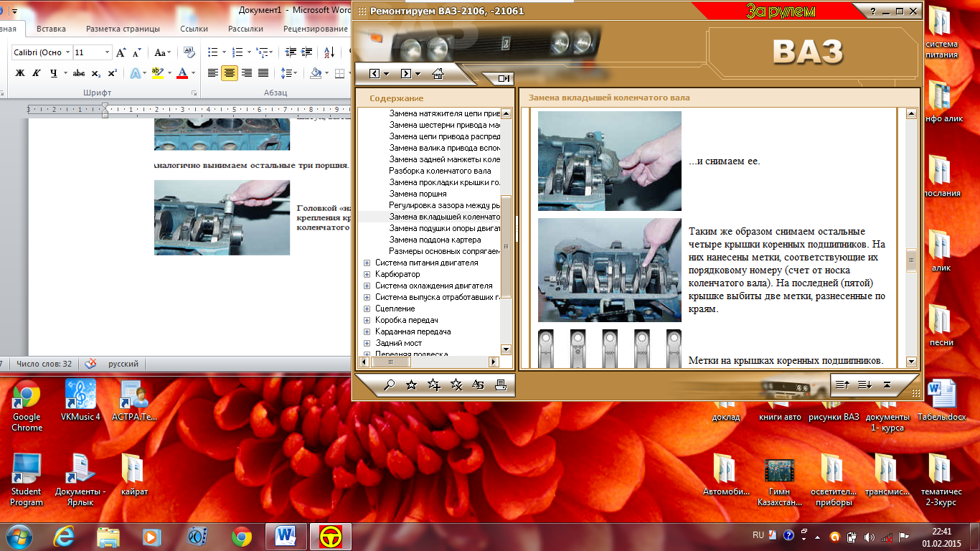
Task: Jump to page top icon in manual
Action: pos(887,385)
